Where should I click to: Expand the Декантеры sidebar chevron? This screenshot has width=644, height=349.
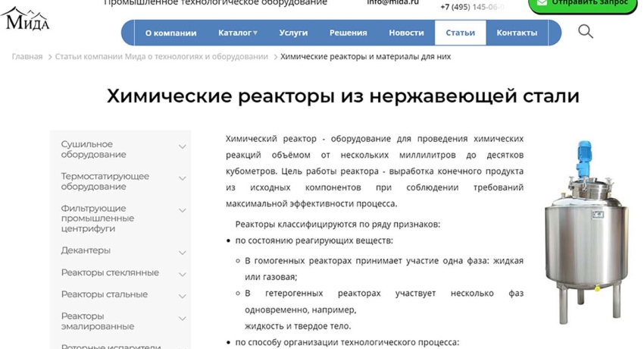(182, 252)
